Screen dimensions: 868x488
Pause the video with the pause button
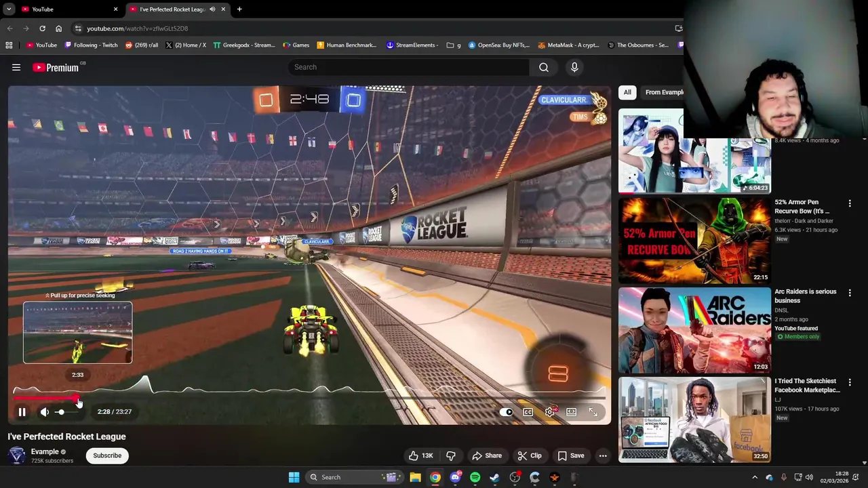pos(22,411)
